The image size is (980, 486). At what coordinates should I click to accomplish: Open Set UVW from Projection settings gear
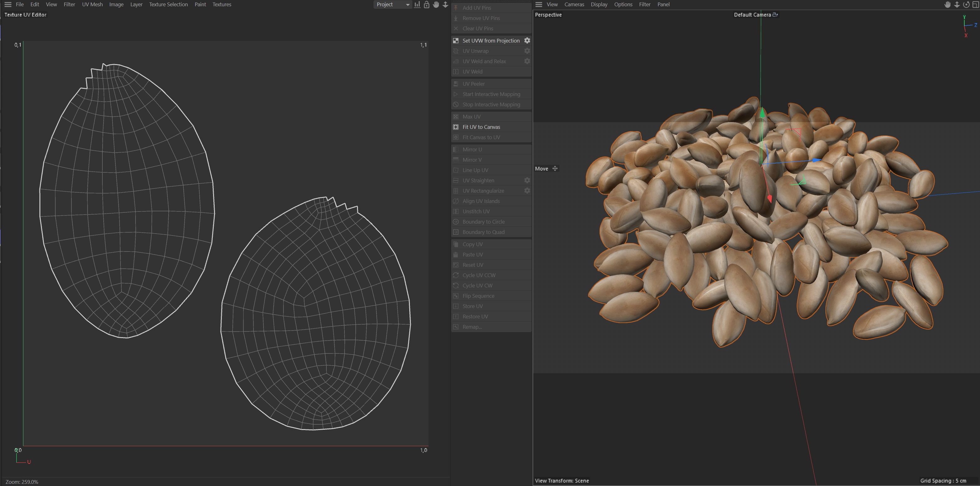tap(527, 40)
